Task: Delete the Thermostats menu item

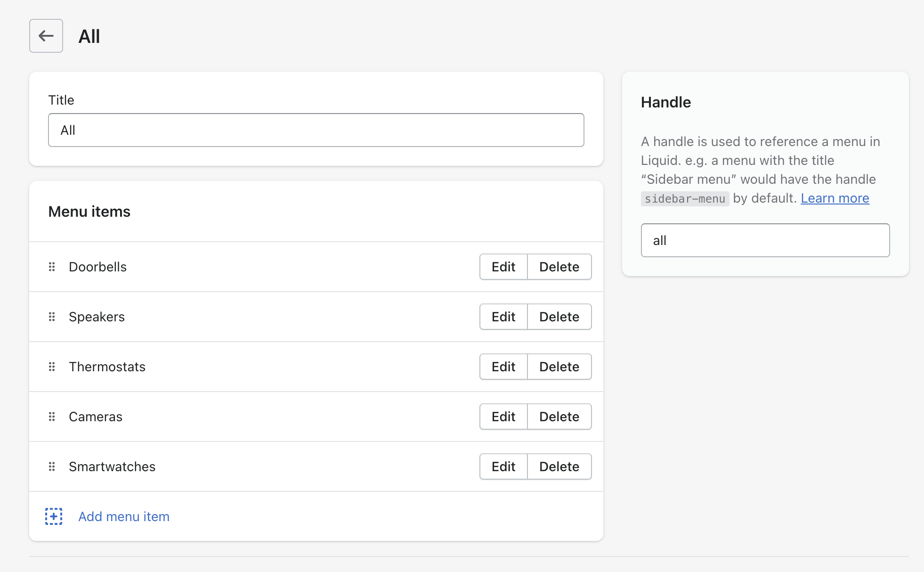Action: (559, 367)
